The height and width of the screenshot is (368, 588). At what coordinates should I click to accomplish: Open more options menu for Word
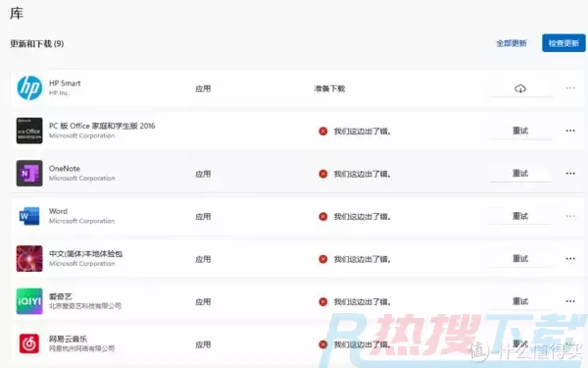[x=570, y=216]
